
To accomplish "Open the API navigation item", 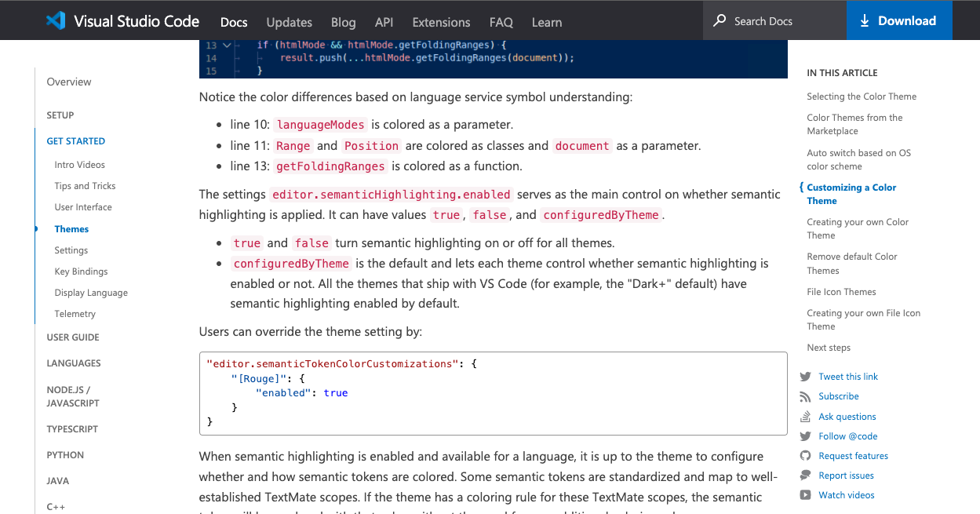I will (x=384, y=22).
